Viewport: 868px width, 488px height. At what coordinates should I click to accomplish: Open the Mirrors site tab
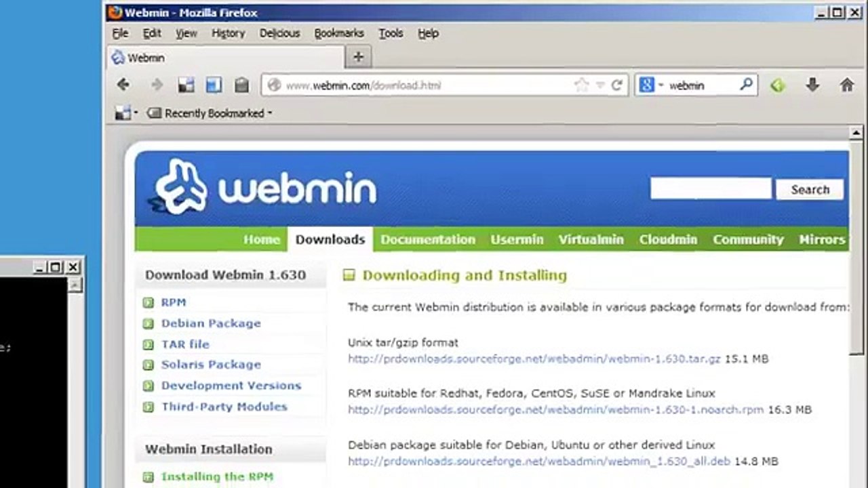822,239
